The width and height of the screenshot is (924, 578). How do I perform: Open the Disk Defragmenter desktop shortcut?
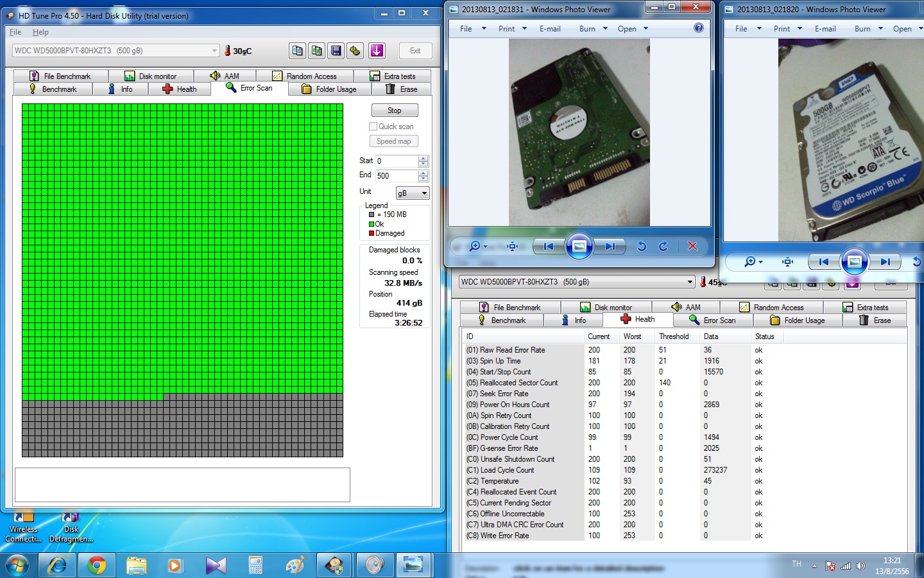click(x=71, y=527)
